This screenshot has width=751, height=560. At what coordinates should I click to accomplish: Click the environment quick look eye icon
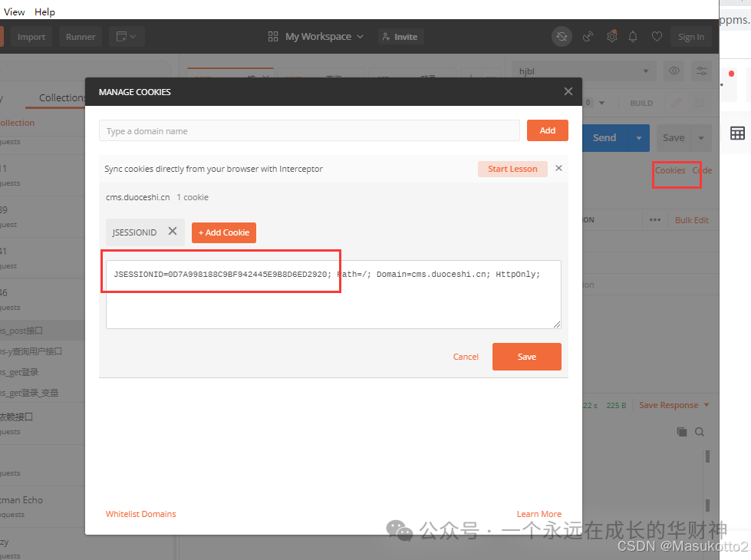point(674,71)
